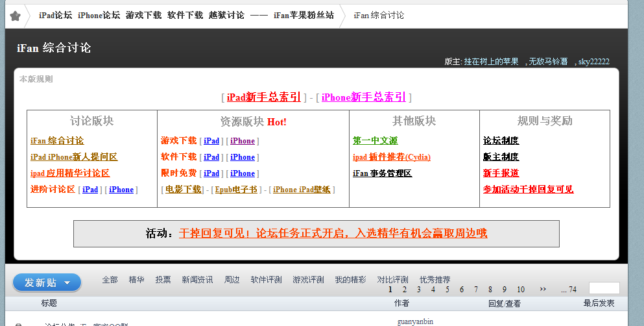Select the 对比评测 filter tab
The width and height of the screenshot is (644, 326).
tap(392, 279)
